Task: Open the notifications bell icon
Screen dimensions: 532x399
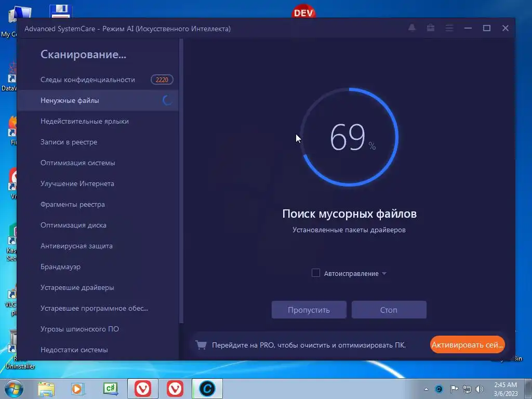Action: point(412,28)
